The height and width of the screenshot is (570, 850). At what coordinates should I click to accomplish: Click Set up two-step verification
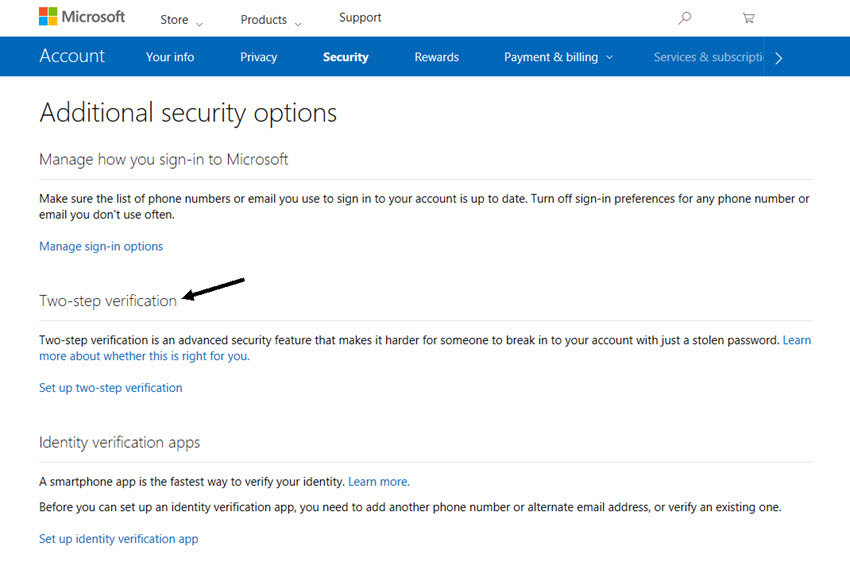(111, 387)
